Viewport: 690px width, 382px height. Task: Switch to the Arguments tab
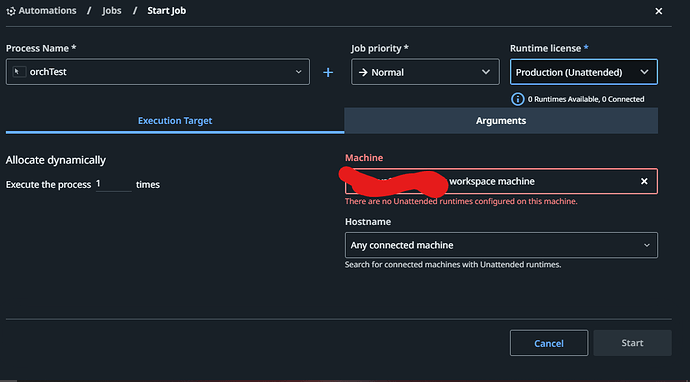click(x=501, y=121)
